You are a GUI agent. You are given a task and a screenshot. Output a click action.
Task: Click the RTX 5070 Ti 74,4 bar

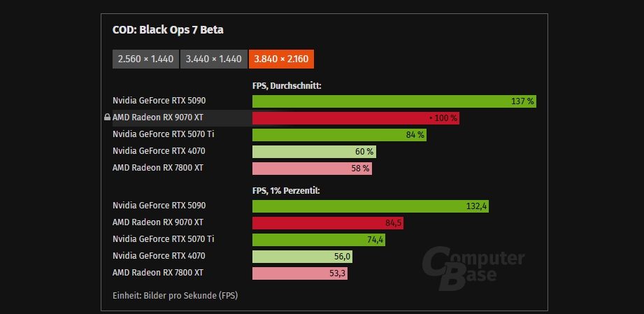(x=318, y=240)
